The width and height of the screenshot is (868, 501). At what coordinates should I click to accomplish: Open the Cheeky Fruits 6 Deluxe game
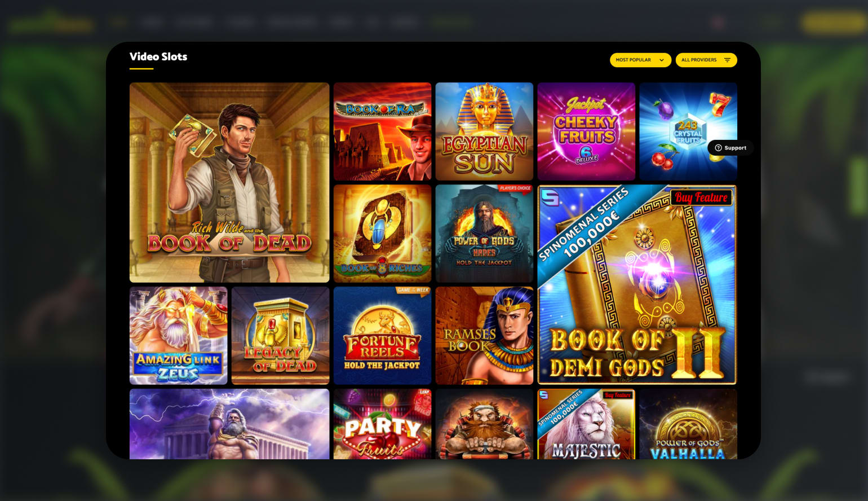(586, 131)
